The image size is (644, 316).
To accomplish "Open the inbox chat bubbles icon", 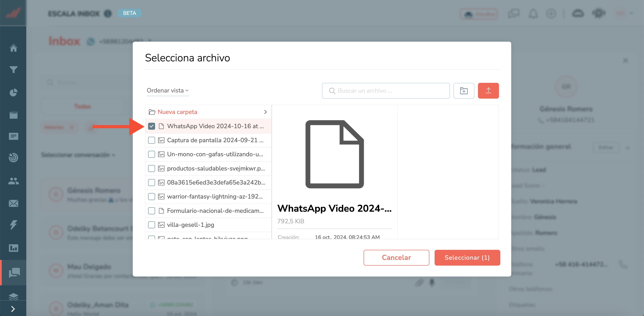I will 14,272.
